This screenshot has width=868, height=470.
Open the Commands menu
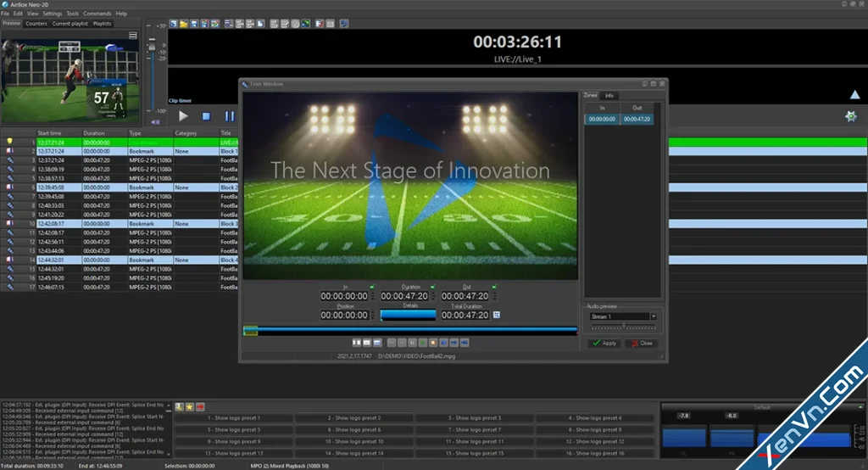point(97,14)
